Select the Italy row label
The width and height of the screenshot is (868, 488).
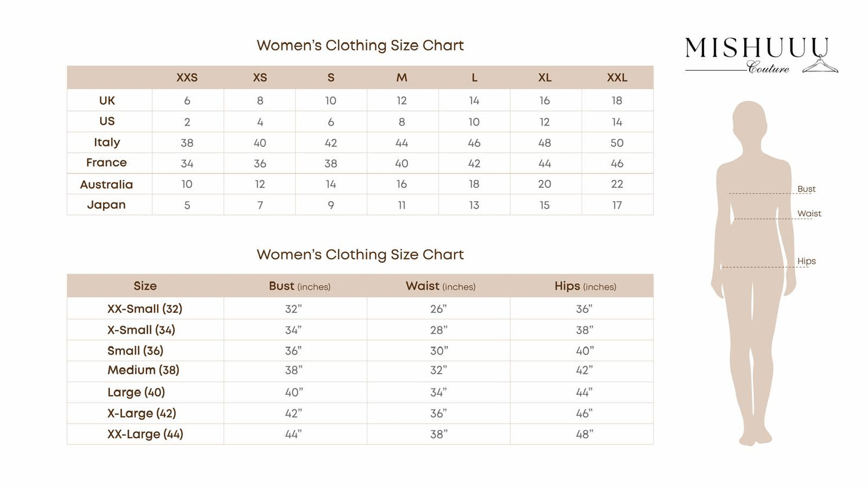[x=107, y=142]
